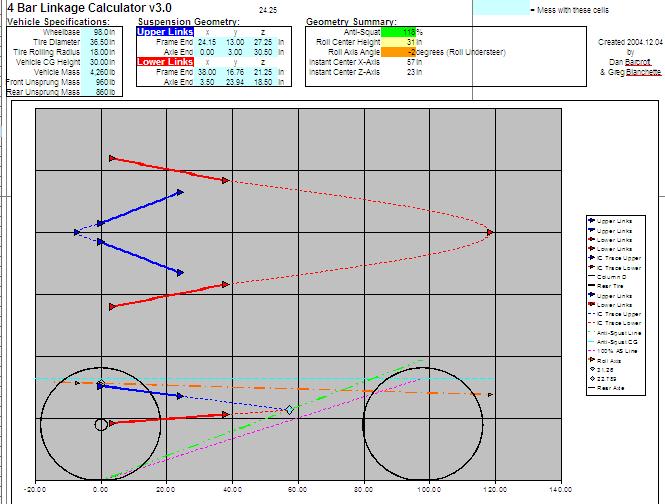
Task: Click the blue Upper Links header cell
Action: [x=165, y=32]
